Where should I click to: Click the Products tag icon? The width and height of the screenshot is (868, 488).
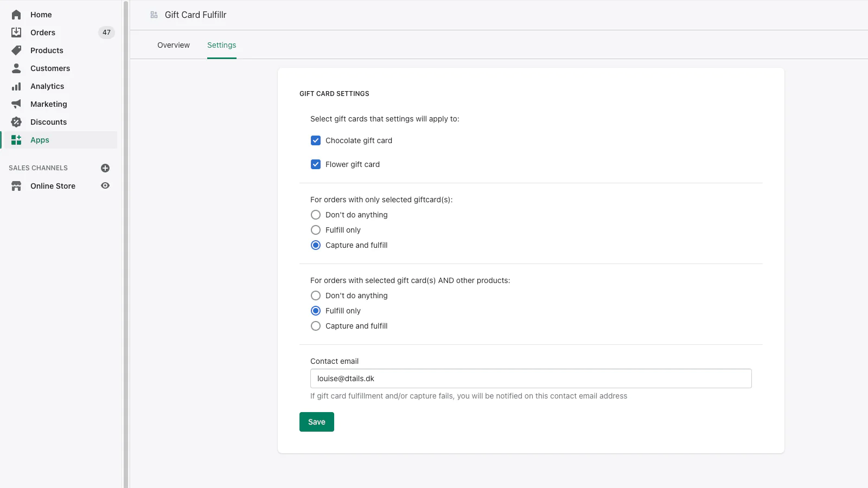tap(16, 50)
